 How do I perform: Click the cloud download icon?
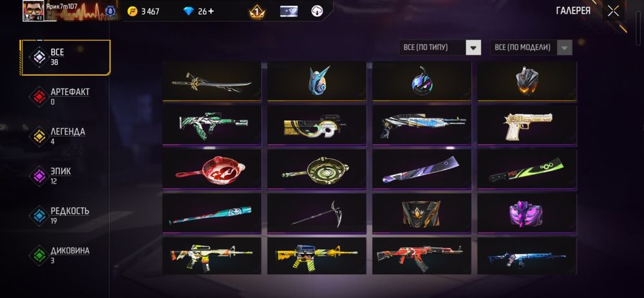point(317,11)
